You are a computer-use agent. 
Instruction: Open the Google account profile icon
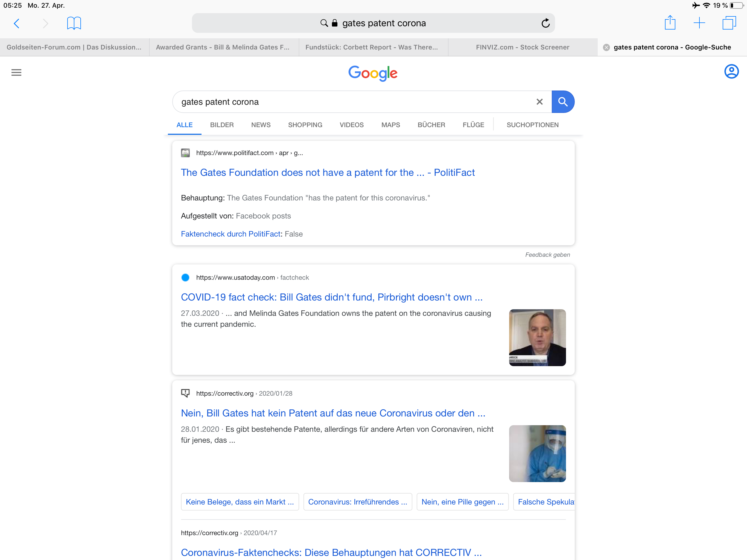pos(731,72)
